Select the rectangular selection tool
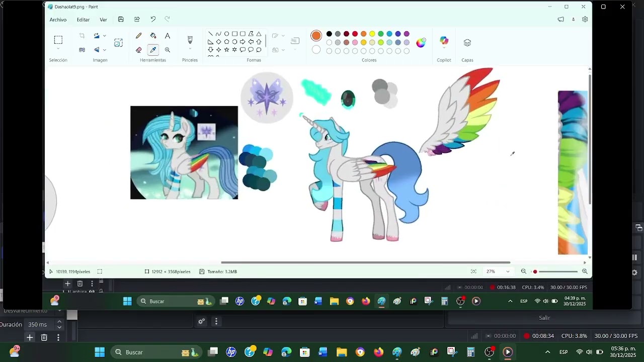The image size is (644, 362). (x=58, y=40)
